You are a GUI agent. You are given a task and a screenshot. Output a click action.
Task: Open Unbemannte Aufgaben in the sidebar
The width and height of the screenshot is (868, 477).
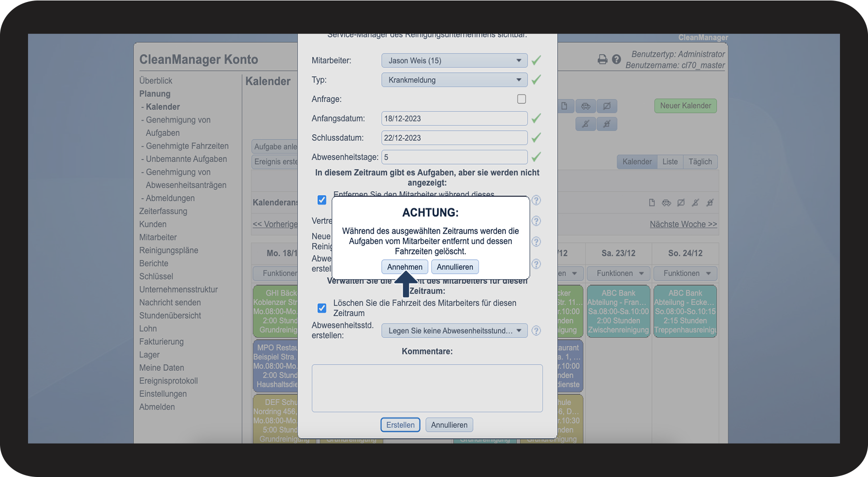tap(186, 159)
